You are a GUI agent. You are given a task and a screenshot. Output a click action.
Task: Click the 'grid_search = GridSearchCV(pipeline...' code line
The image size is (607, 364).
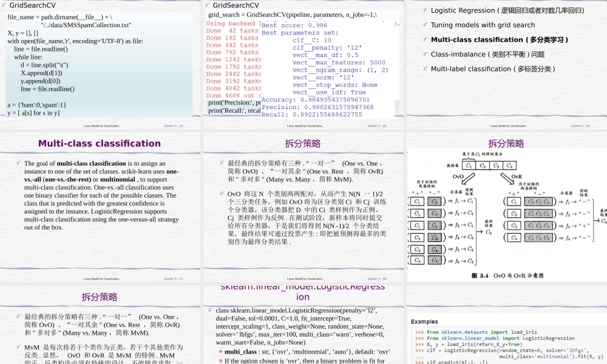293,15
